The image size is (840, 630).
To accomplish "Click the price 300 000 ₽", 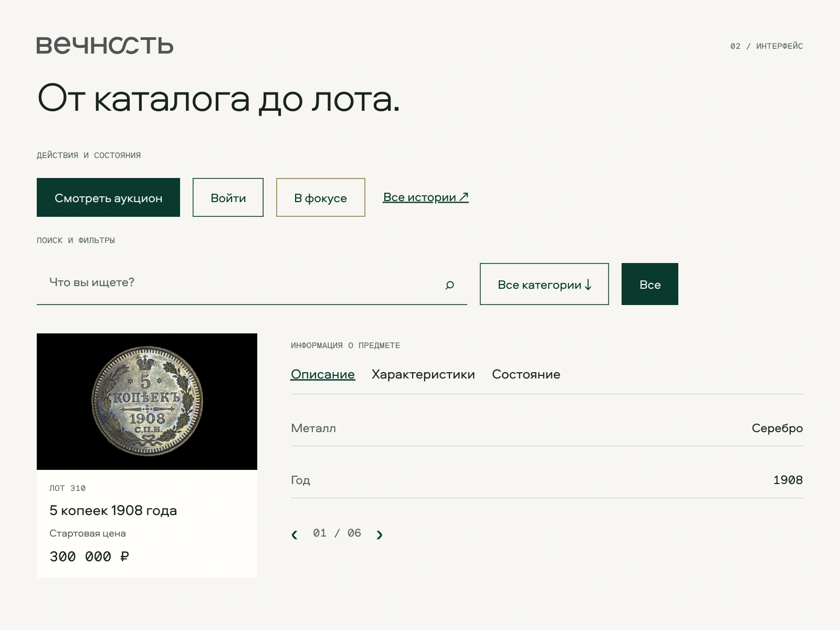I will [x=89, y=556].
